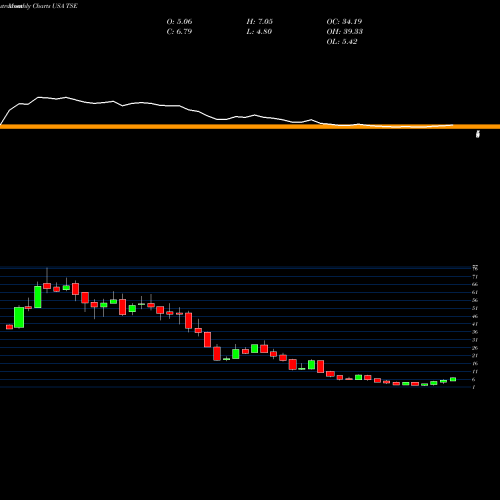This screenshot has height=500, width=500.
Task: Click the 56 price axis label
Action: click(x=475, y=300)
